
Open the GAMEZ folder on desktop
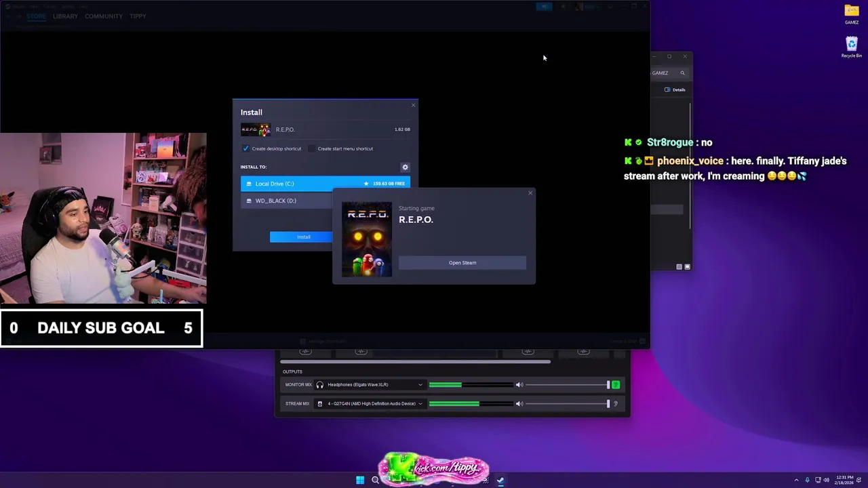pyautogui.click(x=852, y=14)
